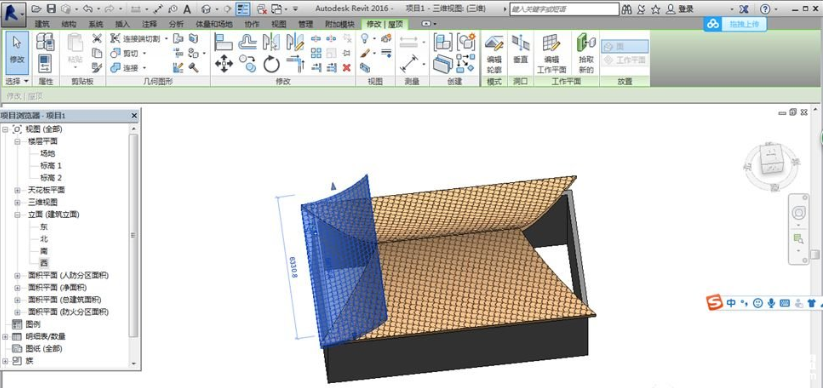The height and width of the screenshot is (388, 824).
Task: Cut to clipboard with scissors icon
Action: [x=97, y=38]
